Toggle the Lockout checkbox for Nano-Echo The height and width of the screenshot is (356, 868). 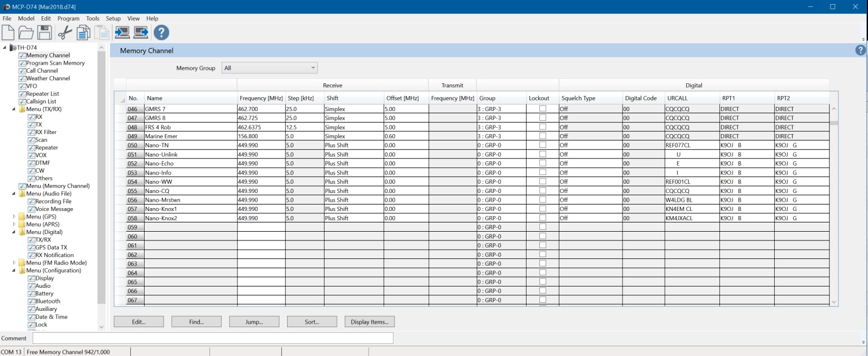pos(543,163)
